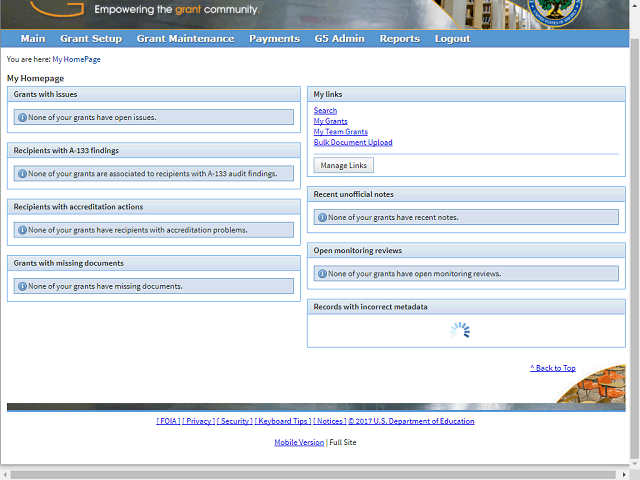Click the Recipients with accreditation actions header
Viewport: 640px width, 480px height.
pyautogui.click(x=154, y=207)
